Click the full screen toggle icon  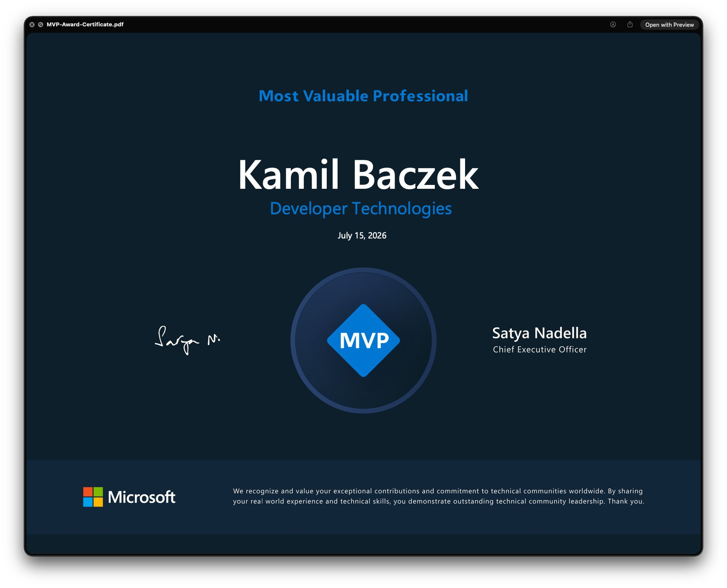(41, 25)
